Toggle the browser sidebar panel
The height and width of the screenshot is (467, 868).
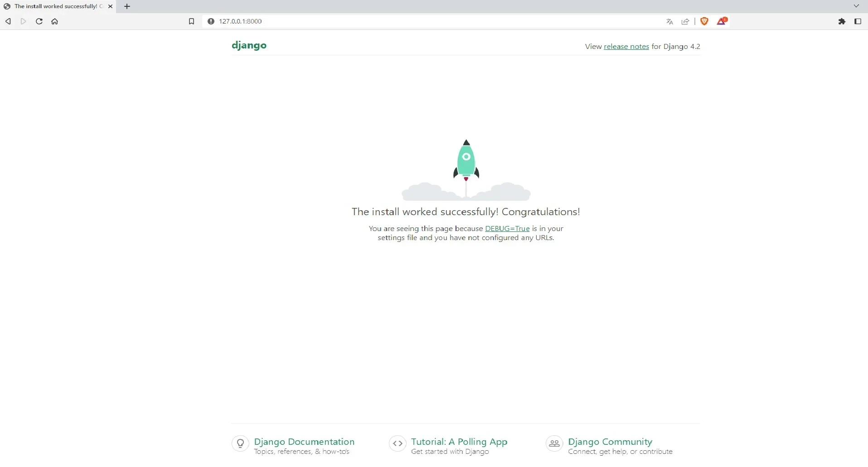click(x=858, y=21)
